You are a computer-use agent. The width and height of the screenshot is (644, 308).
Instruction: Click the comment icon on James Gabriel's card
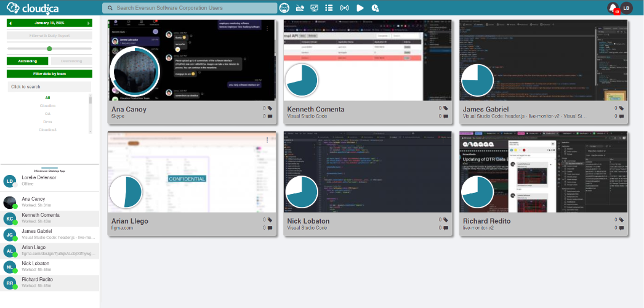(621, 116)
